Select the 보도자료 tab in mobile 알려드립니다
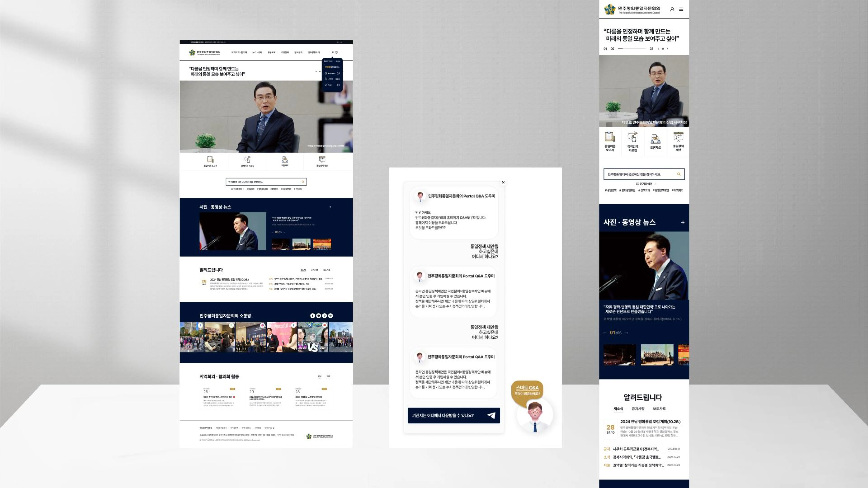868x488 pixels. coord(659,408)
